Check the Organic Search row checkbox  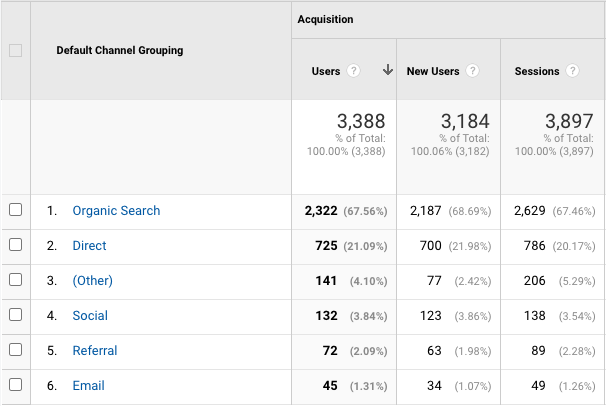pyautogui.click(x=15, y=211)
